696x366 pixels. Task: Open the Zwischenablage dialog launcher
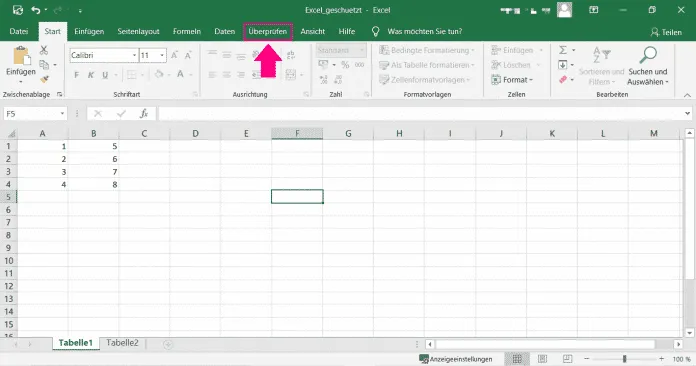tap(59, 94)
